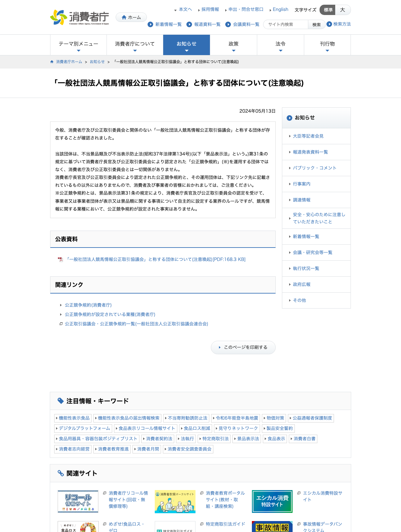Click このページを印刷する button

[243, 347]
